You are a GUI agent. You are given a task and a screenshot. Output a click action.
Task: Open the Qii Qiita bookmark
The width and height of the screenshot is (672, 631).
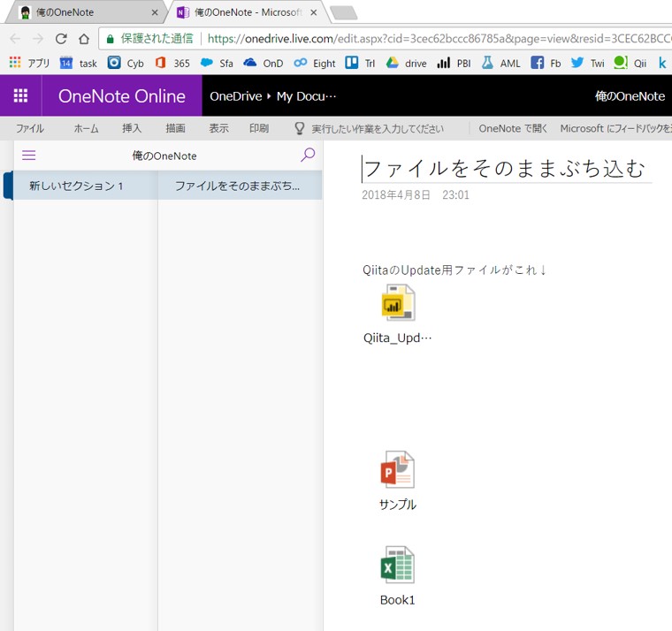pyautogui.click(x=630, y=63)
